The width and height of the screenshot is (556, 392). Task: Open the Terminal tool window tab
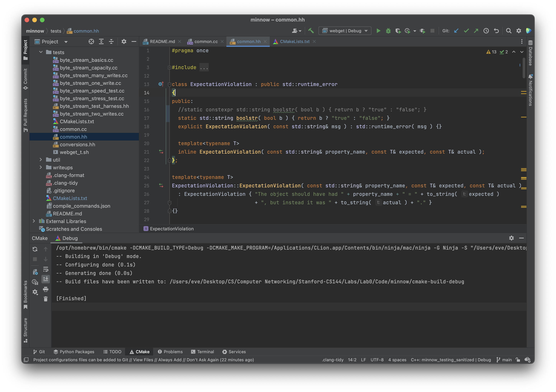[202, 351]
